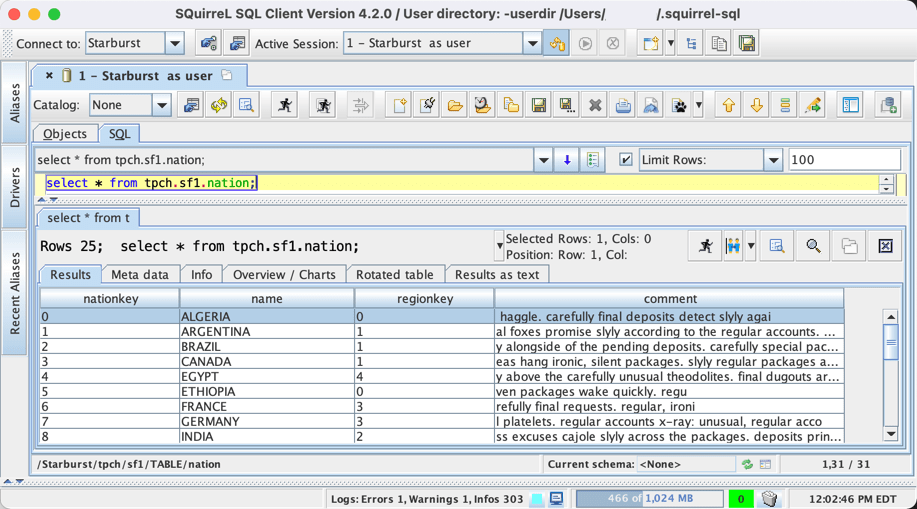This screenshot has height=509, width=917.
Task: Click the round X rollback session button
Action: point(612,43)
